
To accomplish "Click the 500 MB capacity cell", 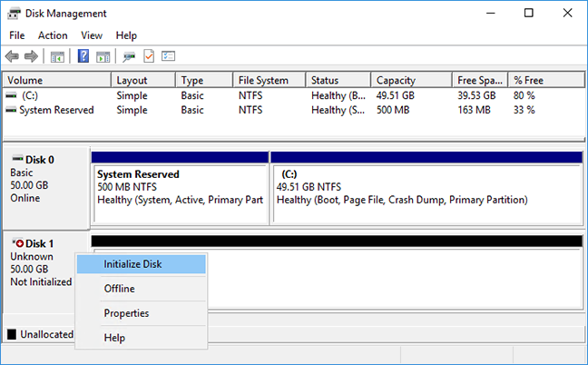I will 393,110.
